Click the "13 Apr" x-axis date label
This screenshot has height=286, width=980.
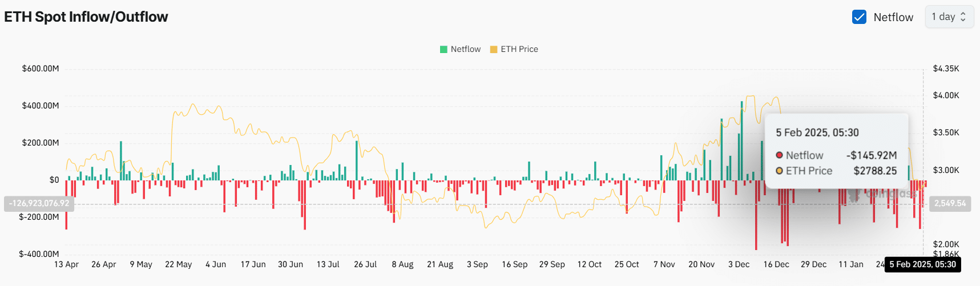(66, 264)
